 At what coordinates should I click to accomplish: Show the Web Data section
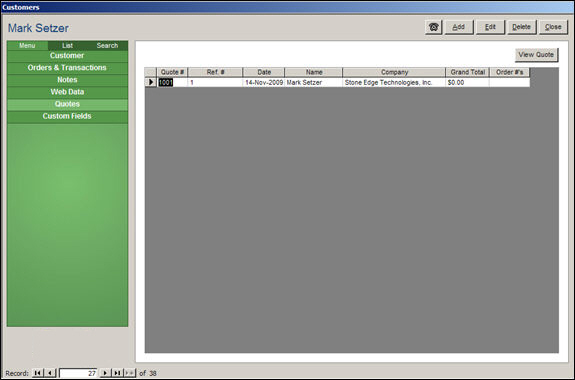(x=67, y=92)
